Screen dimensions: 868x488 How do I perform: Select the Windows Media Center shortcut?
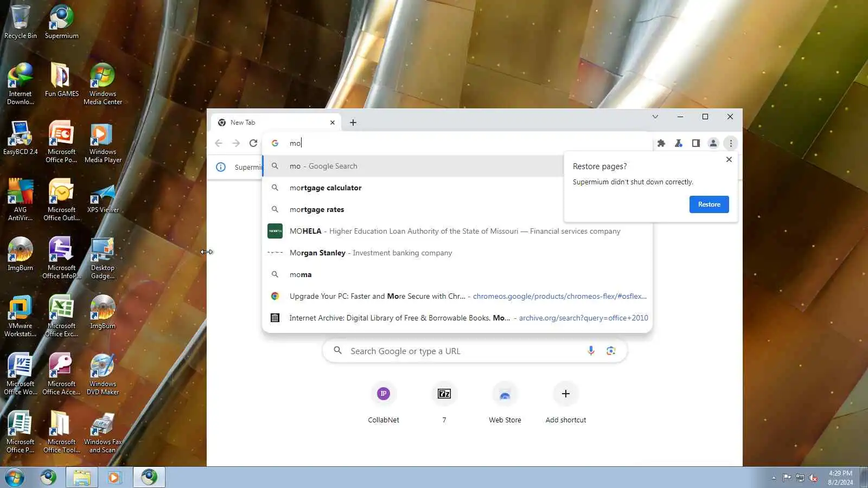pyautogui.click(x=103, y=84)
